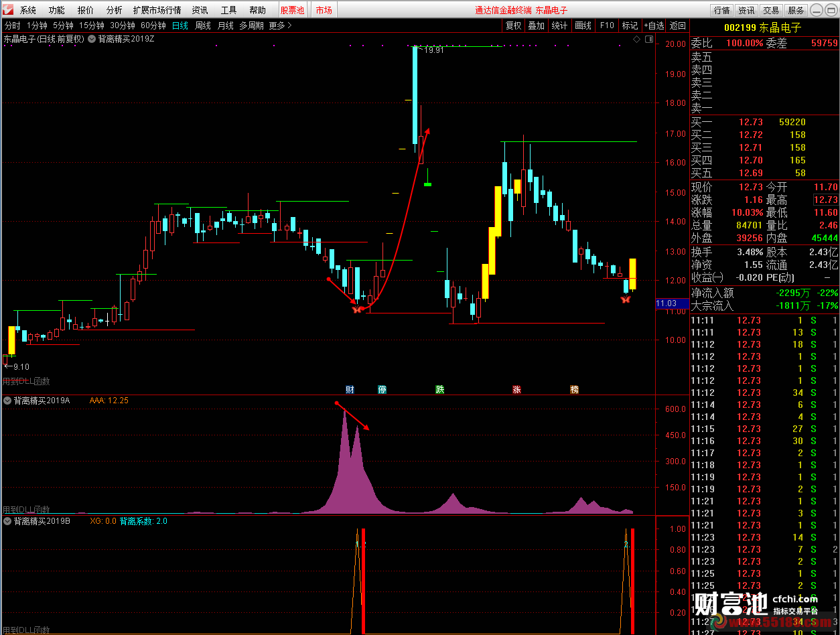The width and height of the screenshot is (840, 635).
Task: Click the 大宗流入 value -1811万
Action: click(794, 305)
